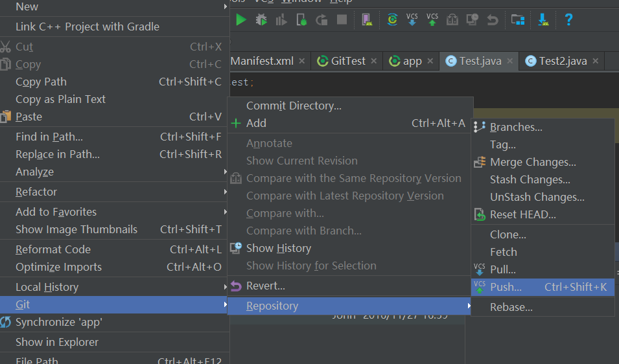Choose Copy as Plain Text
Image resolution: width=619 pixels, height=364 pixels.
point(115,99)
